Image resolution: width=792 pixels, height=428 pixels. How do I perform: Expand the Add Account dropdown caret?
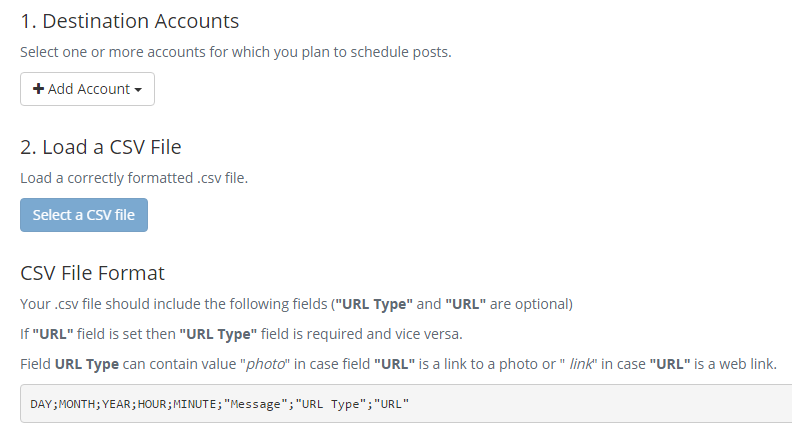pyautogui.click(x=138, y=90)
